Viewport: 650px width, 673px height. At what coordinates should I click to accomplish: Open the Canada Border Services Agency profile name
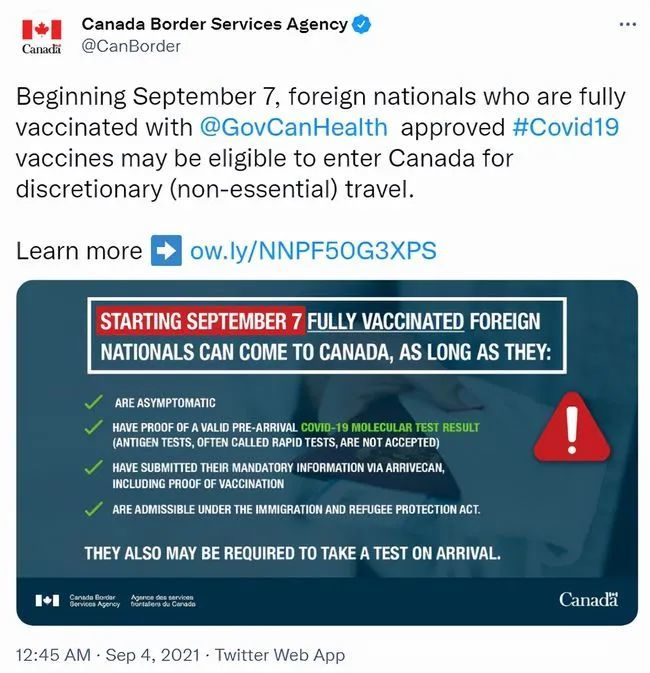(214, 24)
